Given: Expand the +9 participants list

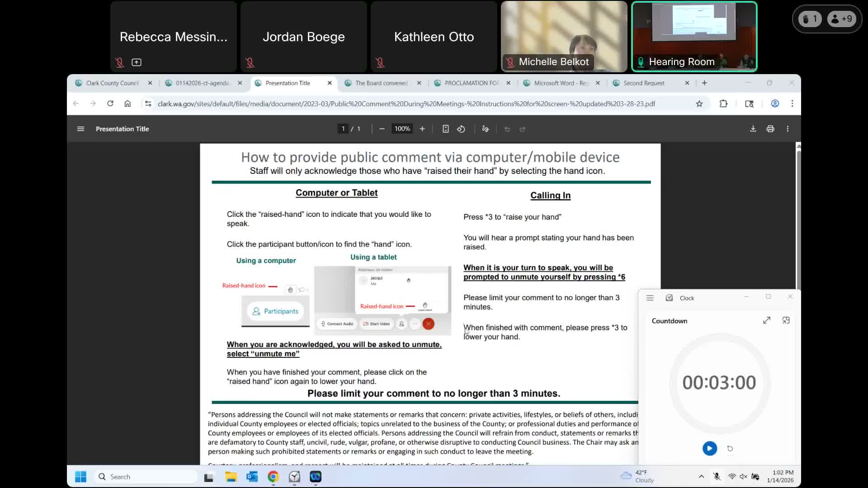Looking at the screenshot, I should [x=841, y=19].
